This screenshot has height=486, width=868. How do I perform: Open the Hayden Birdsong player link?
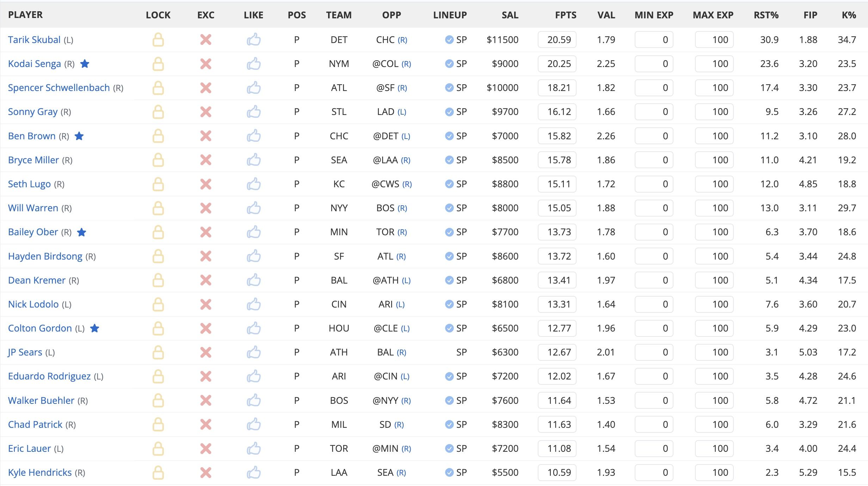click(x=45, y=256)
